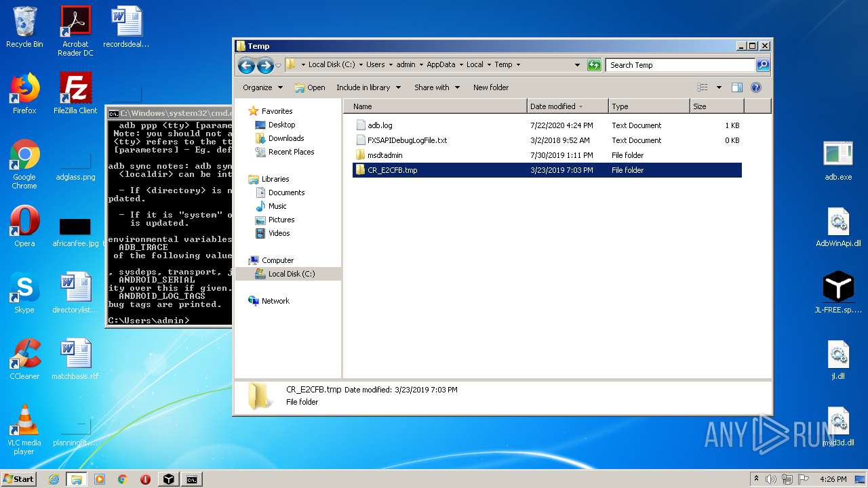Image resolution: width=868 pixels, height=488 pixels.
Task: Open Documents library
Action: click(287, 192)
